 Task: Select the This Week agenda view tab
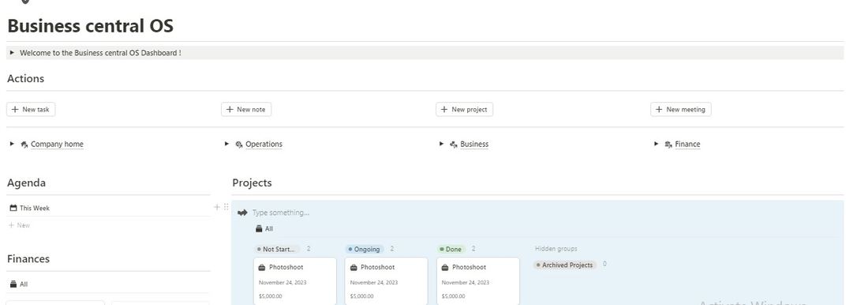click(x=30, y=208)
